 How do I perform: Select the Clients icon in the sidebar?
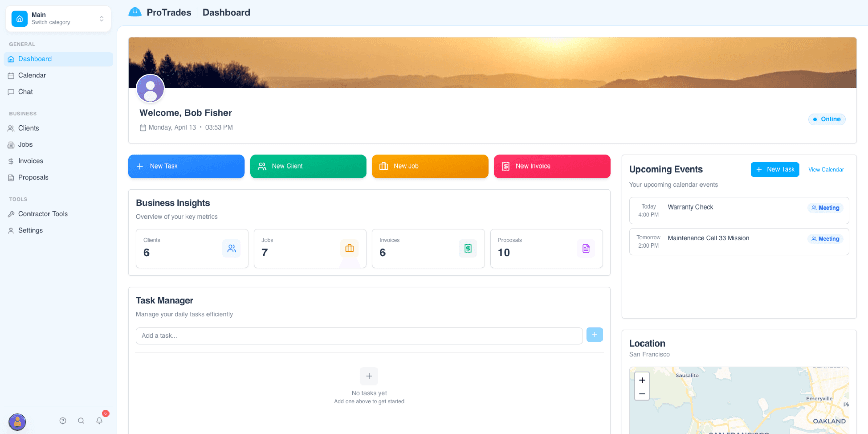click(x=11, y=128)
